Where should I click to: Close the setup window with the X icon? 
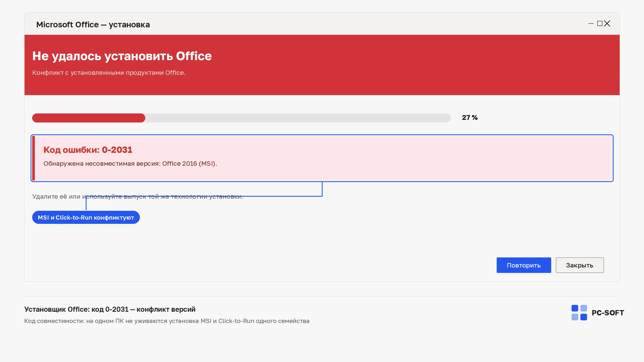coord(607,24)
